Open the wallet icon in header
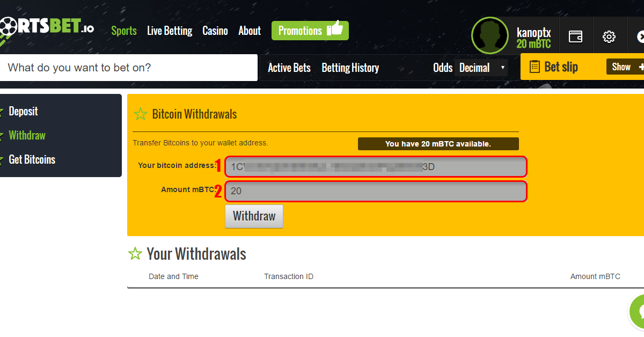This screenshot has width=644, height=337. [576, 36]
